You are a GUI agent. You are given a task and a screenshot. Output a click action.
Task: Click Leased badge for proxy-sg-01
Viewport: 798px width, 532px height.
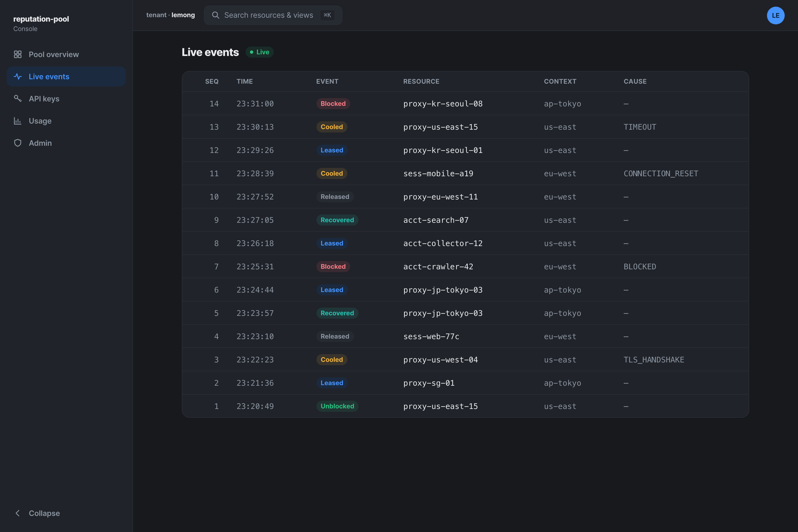coord(332,383)
